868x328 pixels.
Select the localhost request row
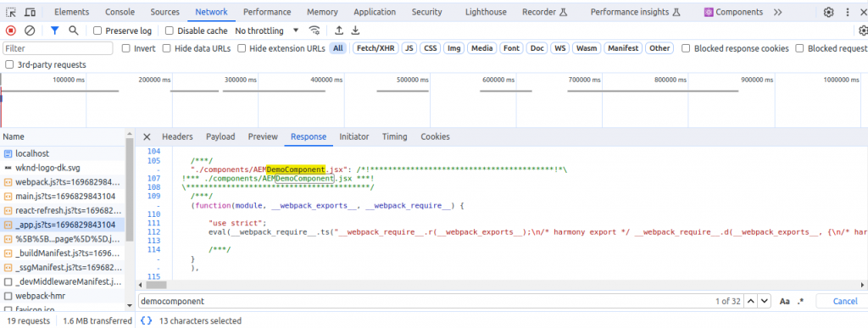click(63, 153)
